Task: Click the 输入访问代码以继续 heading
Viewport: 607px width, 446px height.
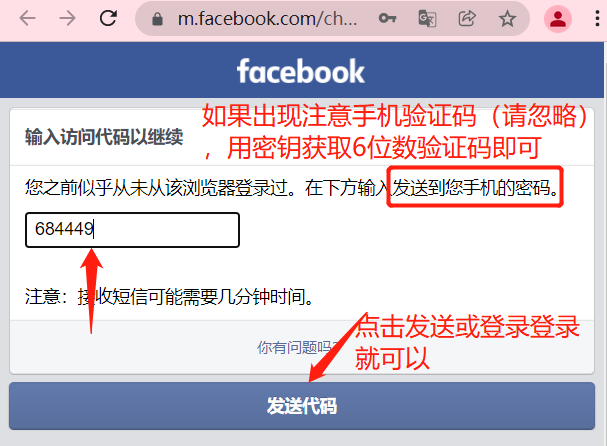Action: click(104, 137)
